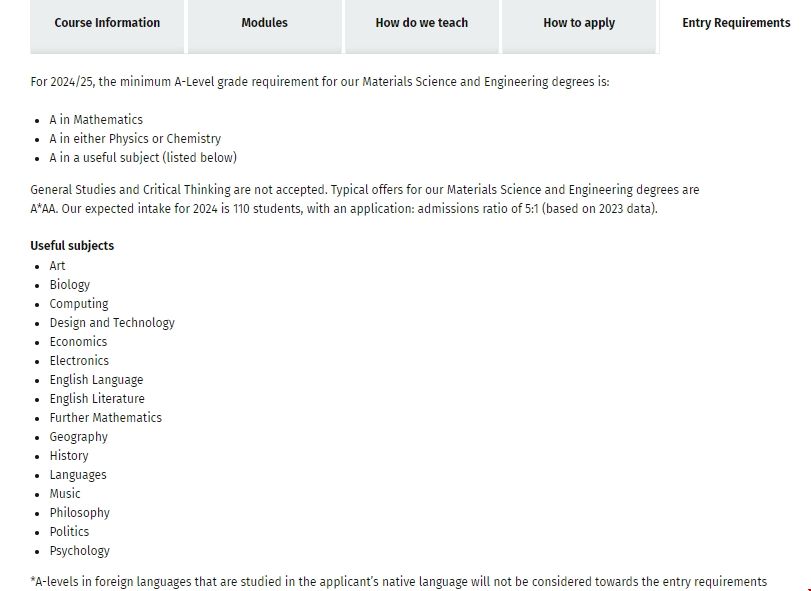
Task: Click 'Art' in the useful subjects list
Action: pyautogui.click(x=58, y=266)
